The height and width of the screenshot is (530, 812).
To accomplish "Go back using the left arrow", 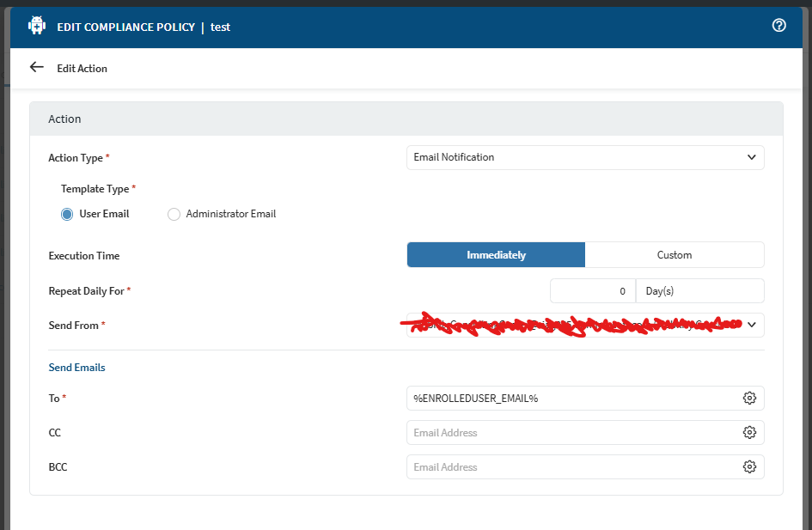I will click(36, 67).
